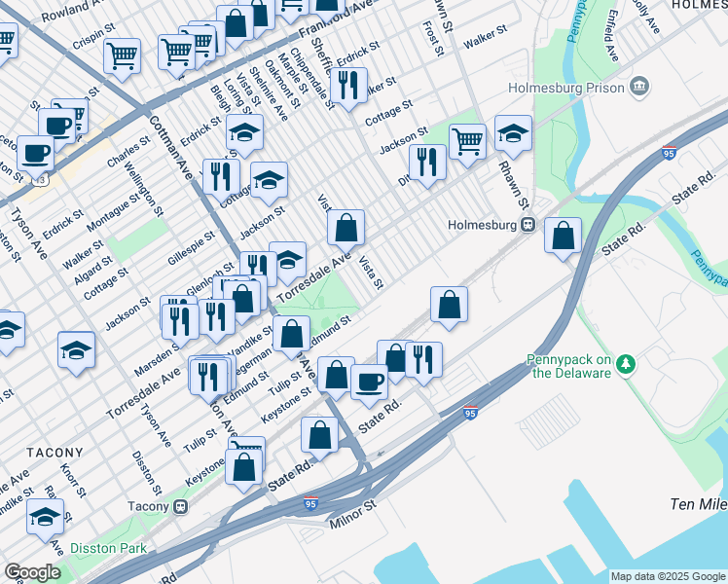The width and height of the screenshot is (728, 584).
Task: Open the shopping bag marker above Milnor St
Action: click(320, 436)
